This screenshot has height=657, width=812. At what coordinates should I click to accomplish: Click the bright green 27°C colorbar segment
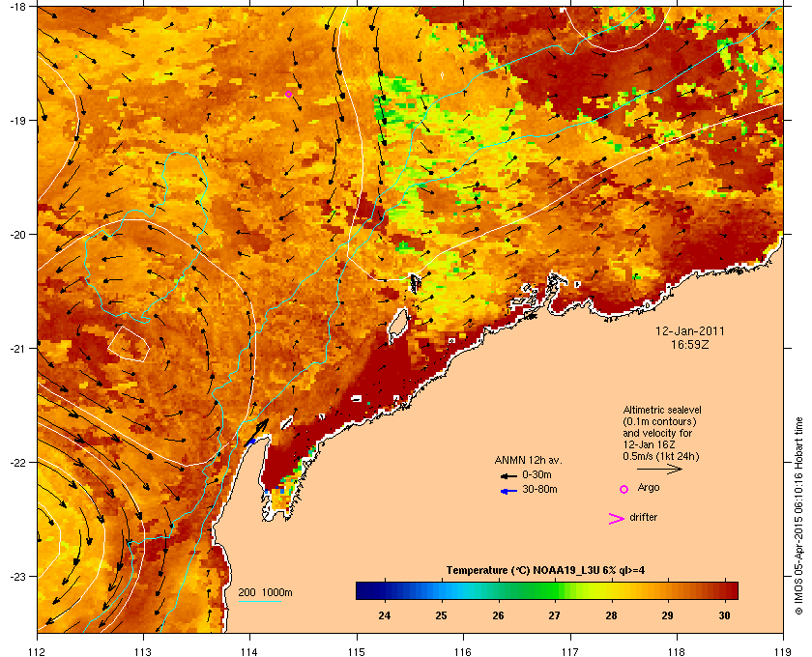(555, 590)
